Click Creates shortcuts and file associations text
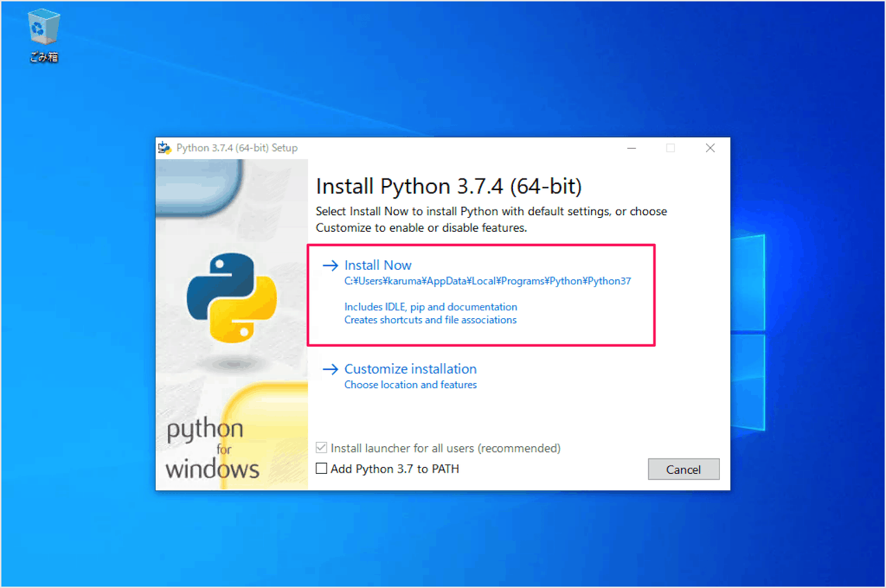 click(x=431, y=320)
